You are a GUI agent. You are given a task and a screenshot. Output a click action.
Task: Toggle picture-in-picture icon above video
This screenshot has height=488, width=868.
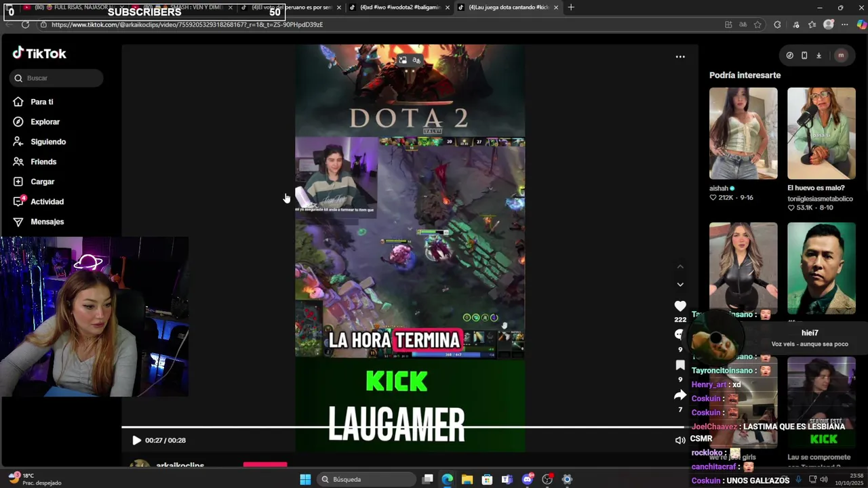[x=403, y=60]
